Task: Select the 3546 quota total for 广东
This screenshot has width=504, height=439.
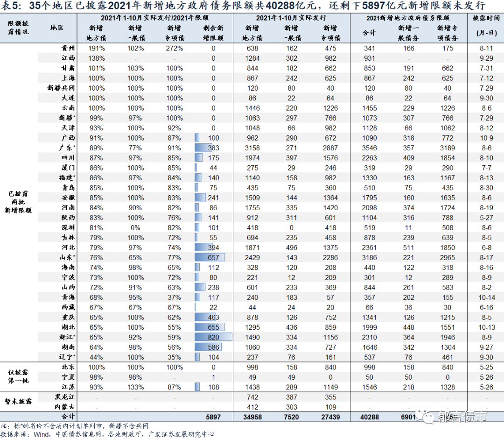Action: pos(369,148)
